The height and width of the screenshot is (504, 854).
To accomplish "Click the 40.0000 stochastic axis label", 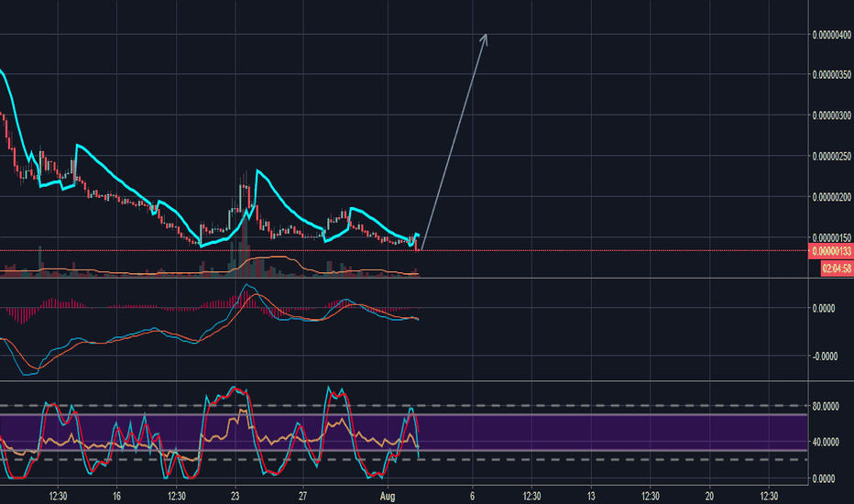I will [825, 442].
